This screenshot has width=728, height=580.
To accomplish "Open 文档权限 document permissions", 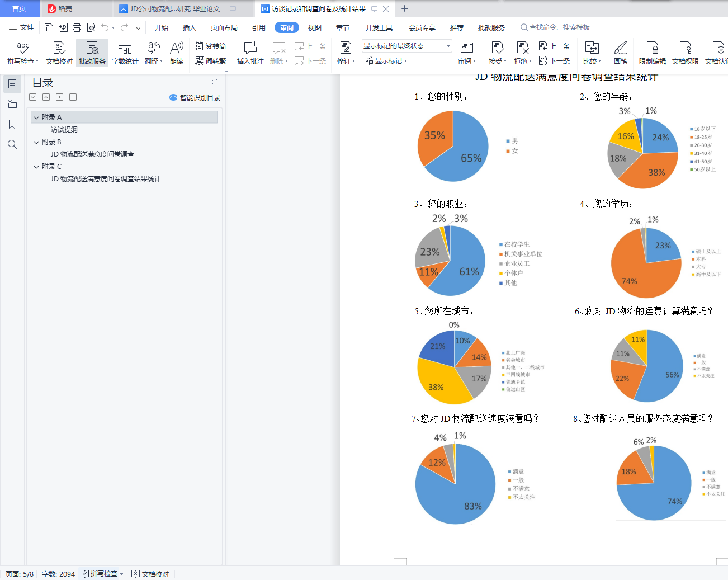I will [686, 53].
